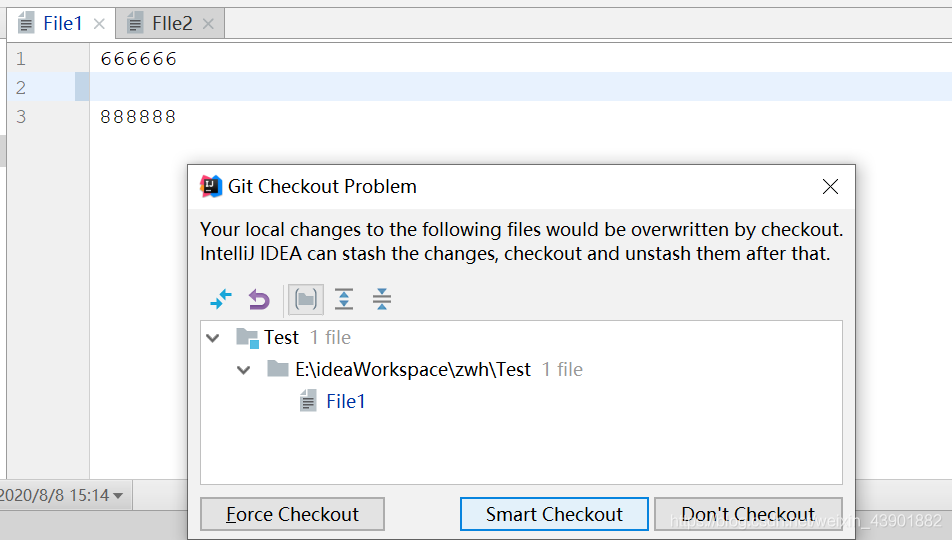Image resolution: width=952 pixels, height=540 pixels.
Task: Click the Show Diff arrows icon
Action: tap(221, 299)
